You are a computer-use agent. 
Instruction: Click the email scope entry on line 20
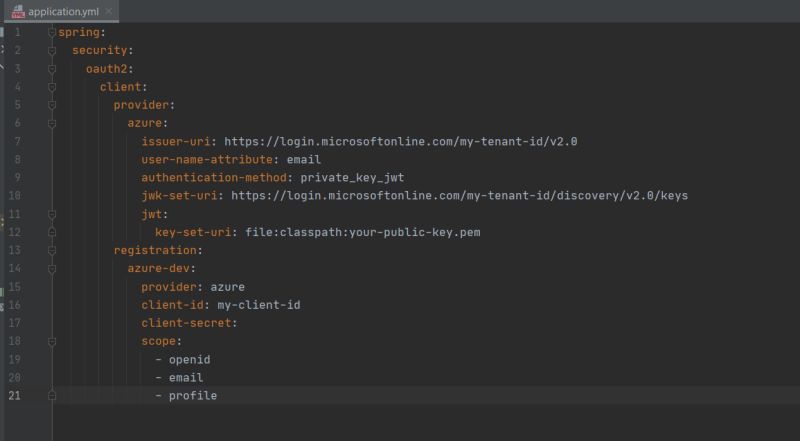(186, 378)
